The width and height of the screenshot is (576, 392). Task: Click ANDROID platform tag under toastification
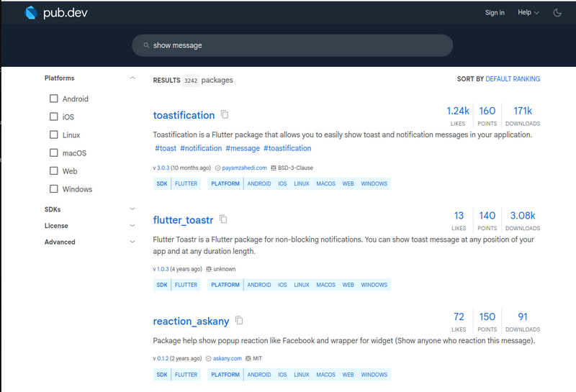click(259, 183)
